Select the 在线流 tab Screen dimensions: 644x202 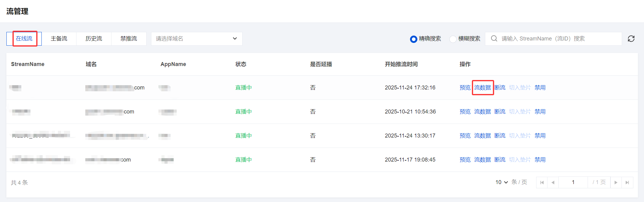point(24,39)
